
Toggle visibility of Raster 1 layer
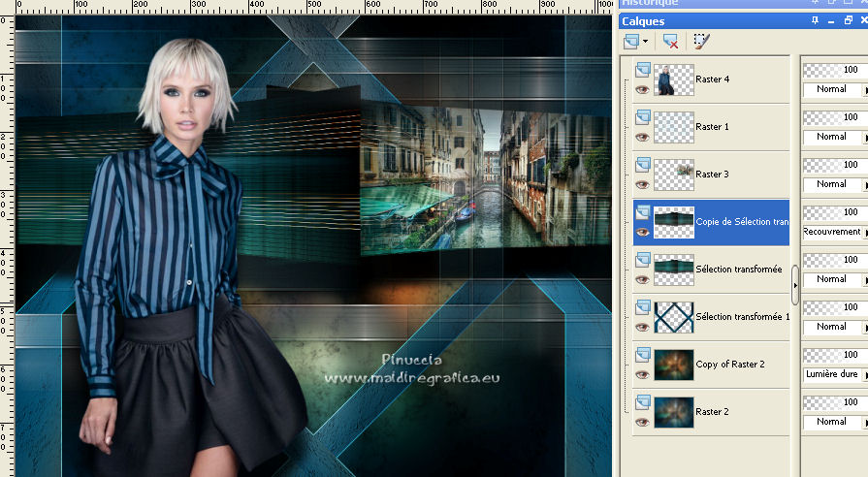pyautogui.click(x=641, y=137)
